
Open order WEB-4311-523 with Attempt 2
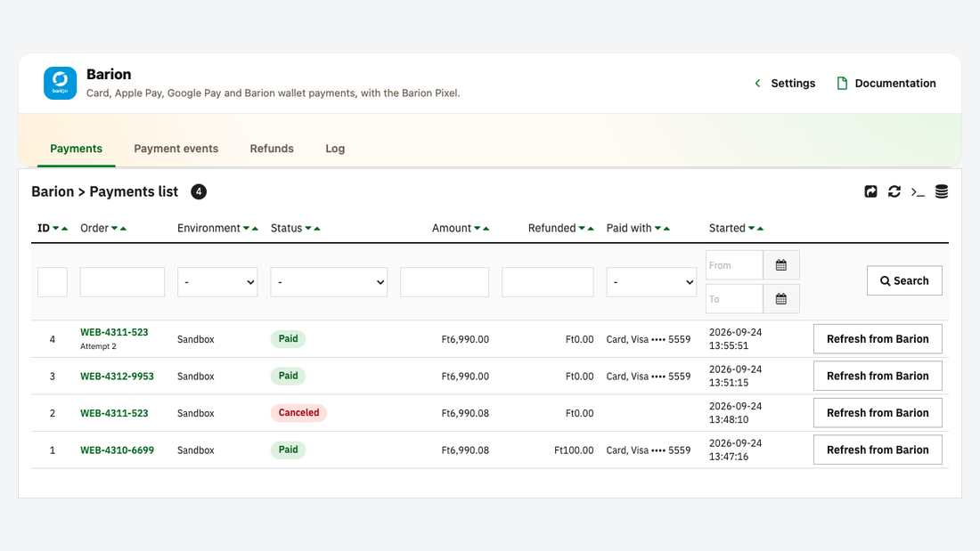pyautogui.click(x=114, y=332)
